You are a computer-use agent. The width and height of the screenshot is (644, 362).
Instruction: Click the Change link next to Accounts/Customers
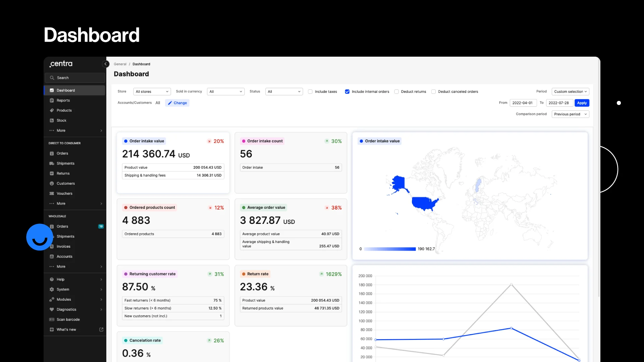coord(177,103)
